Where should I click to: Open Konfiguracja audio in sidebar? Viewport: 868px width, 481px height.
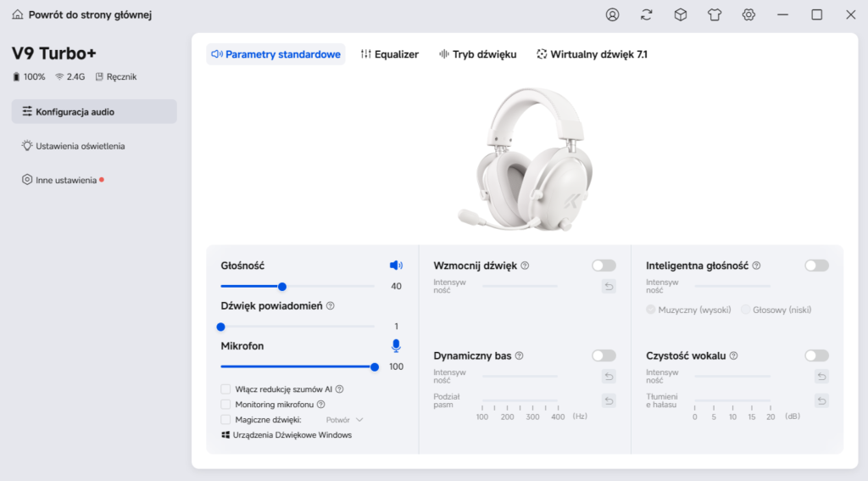point(94,111)
